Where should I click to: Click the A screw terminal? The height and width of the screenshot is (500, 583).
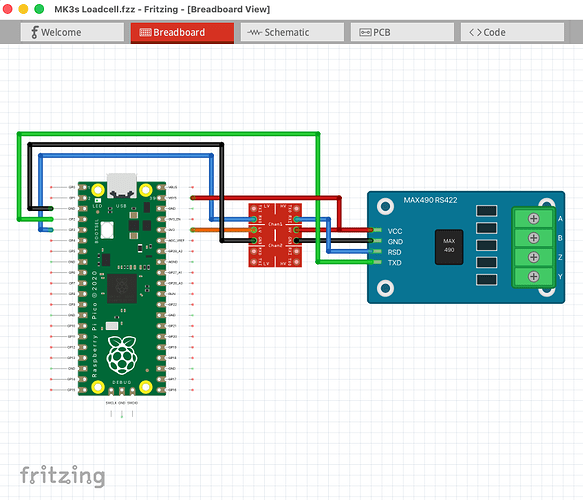pos(534,219)
